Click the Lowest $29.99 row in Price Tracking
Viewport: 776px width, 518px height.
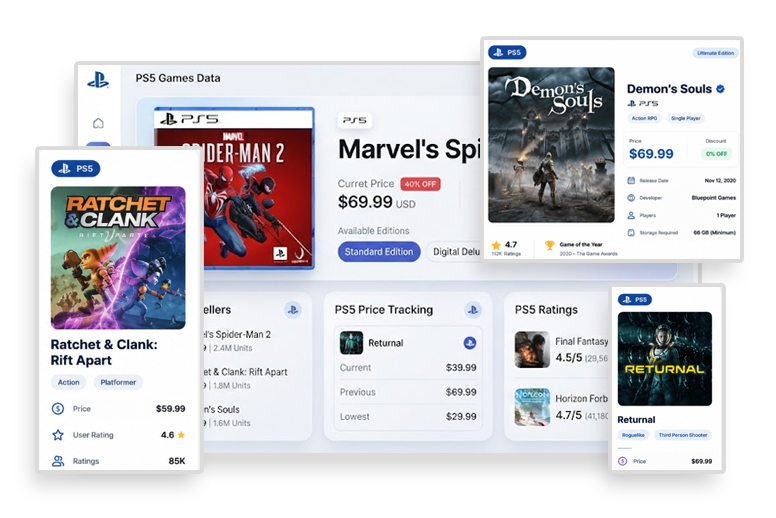tap(408, 417)
